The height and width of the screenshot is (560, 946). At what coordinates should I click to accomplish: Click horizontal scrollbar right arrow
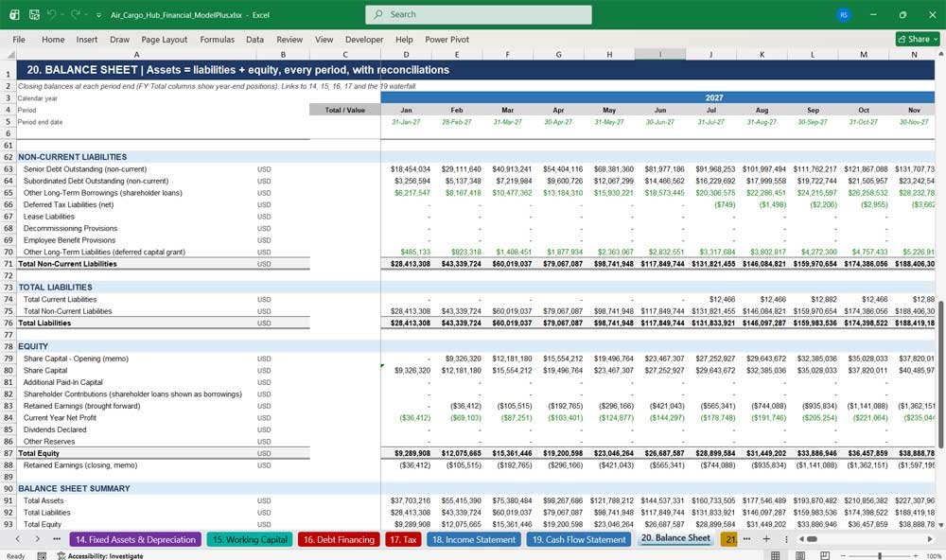pos(930,539)
